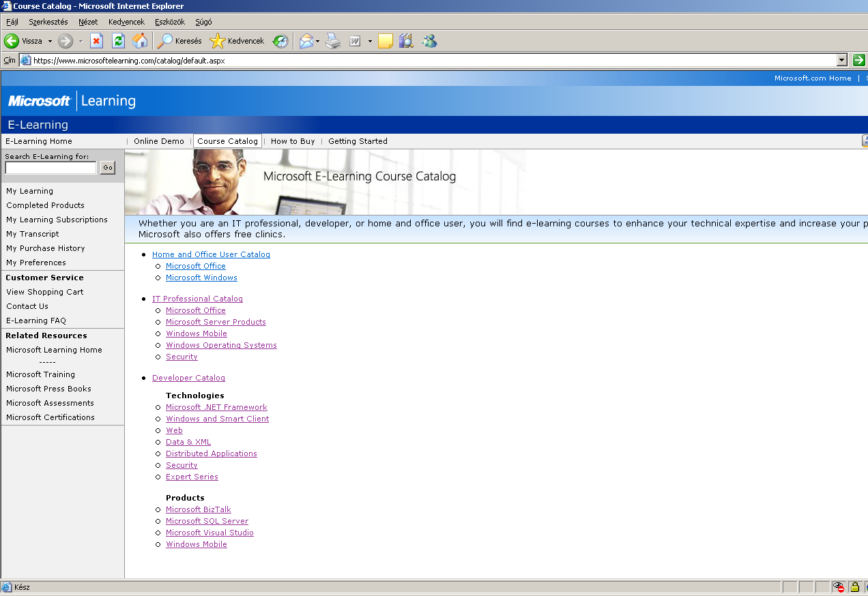Screen dimensions: 868x596
Task: Open the Home and Office User Catalog link
Action: (x=211, y=254)
